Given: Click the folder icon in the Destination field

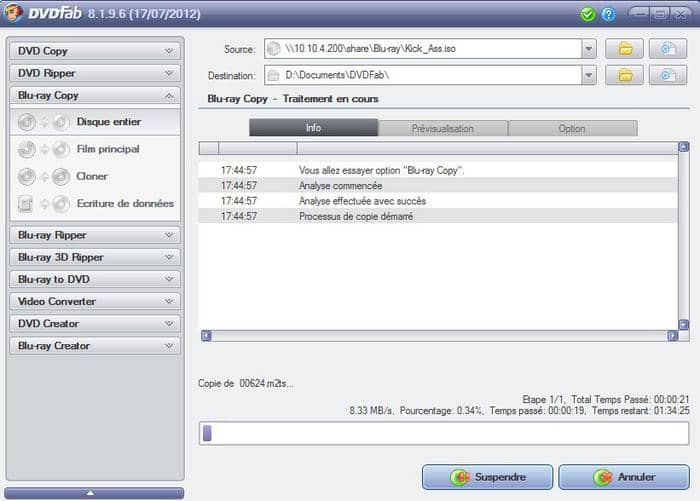Looking at the screenshot, I should coord(274,75).
